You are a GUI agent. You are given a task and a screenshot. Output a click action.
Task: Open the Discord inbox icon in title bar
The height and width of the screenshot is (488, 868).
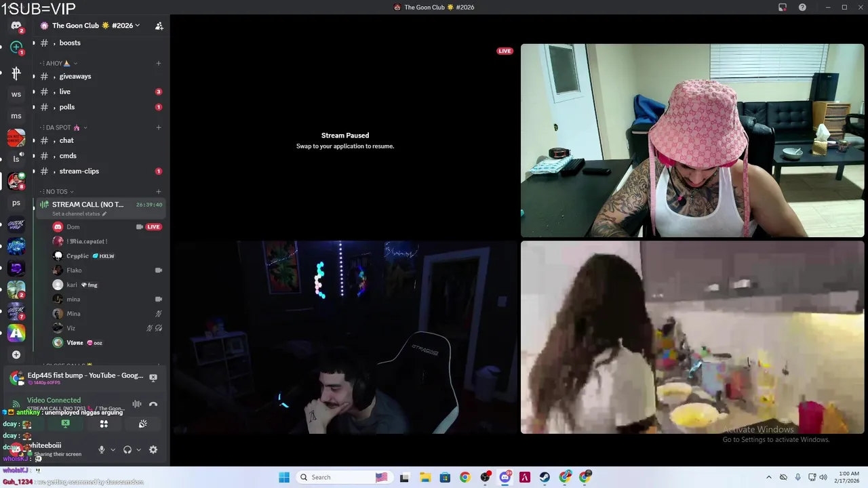[x=783, y=7]
